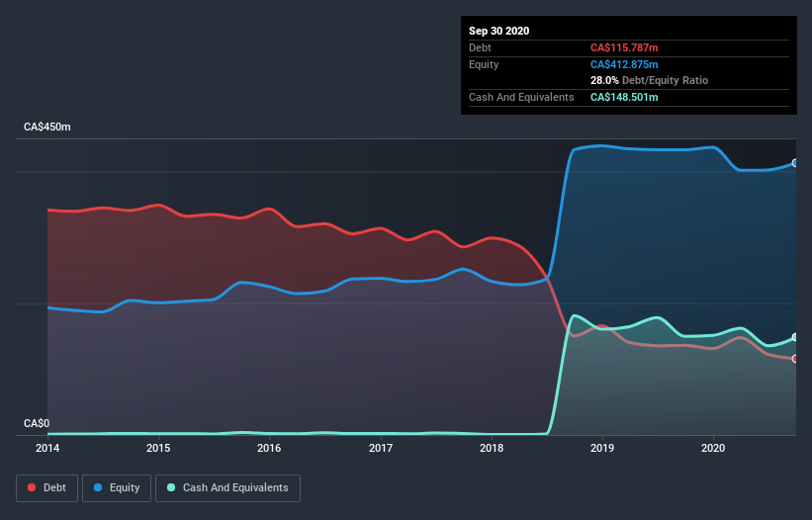Click the CA$450m axis label
812x520 pixels.
[47, 127]
